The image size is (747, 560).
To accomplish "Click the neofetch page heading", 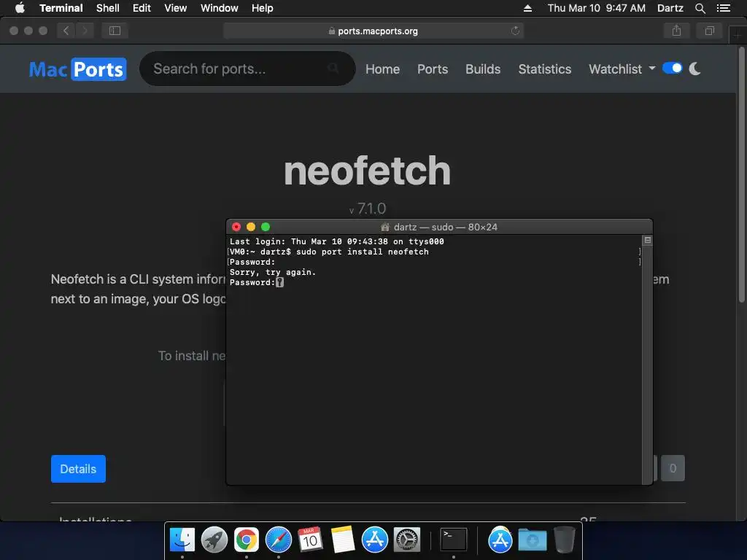I will pyautogui.click(x=367, y=171).
